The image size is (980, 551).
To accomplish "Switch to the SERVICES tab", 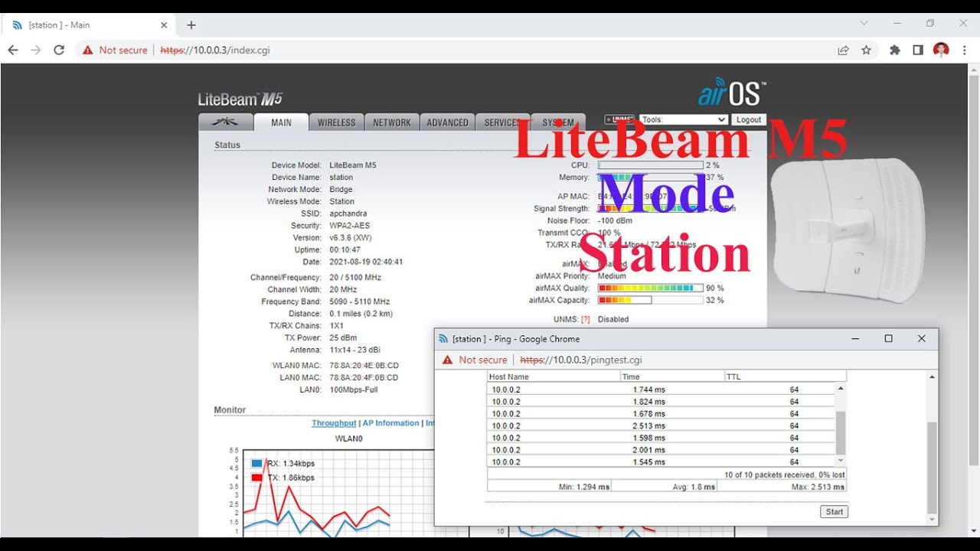I will coord(502,122).
